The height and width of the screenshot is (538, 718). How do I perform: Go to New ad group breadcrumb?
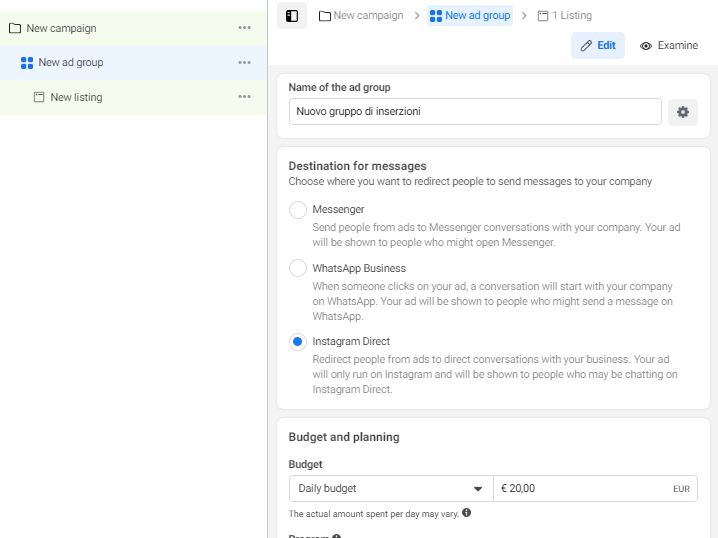470,16
